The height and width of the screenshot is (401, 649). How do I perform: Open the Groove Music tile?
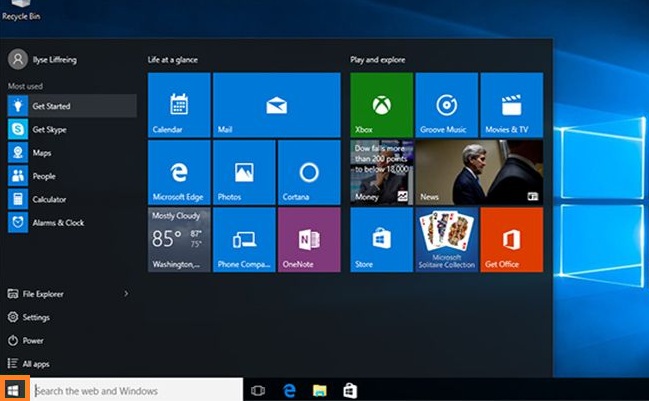coord(447,105)
